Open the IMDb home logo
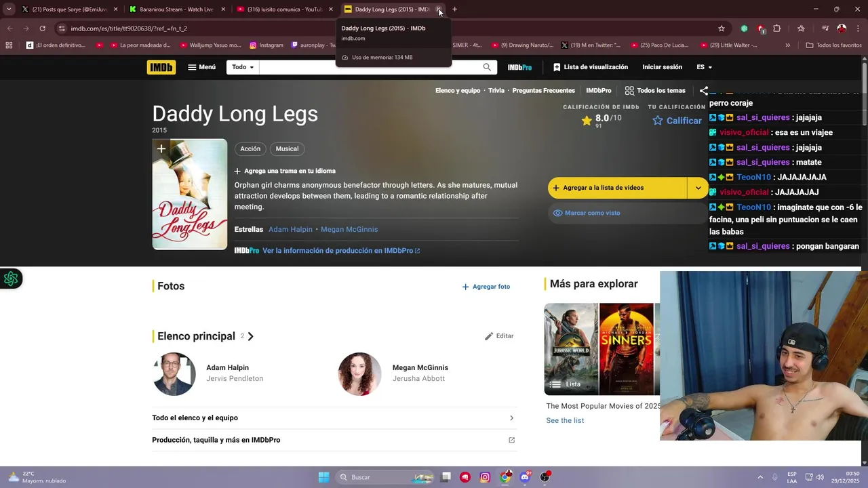This screenshot has width=868, height=488. (x=161, y=67)
